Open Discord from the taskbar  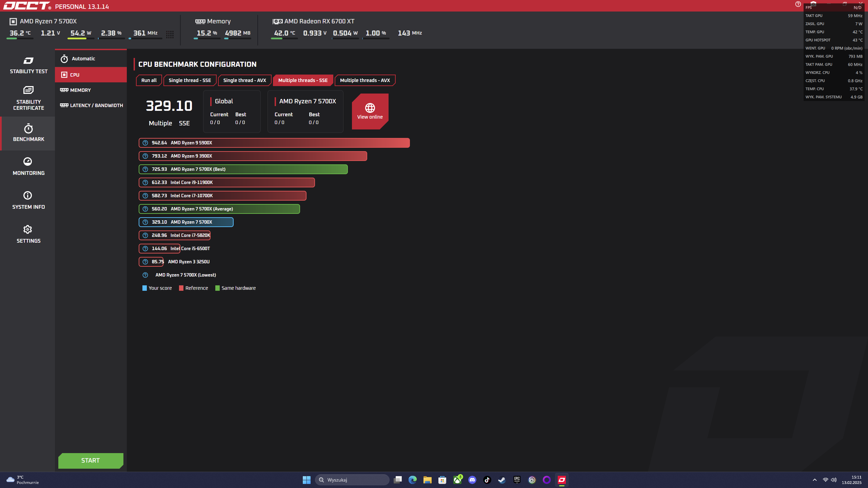[x=472, y=480]
